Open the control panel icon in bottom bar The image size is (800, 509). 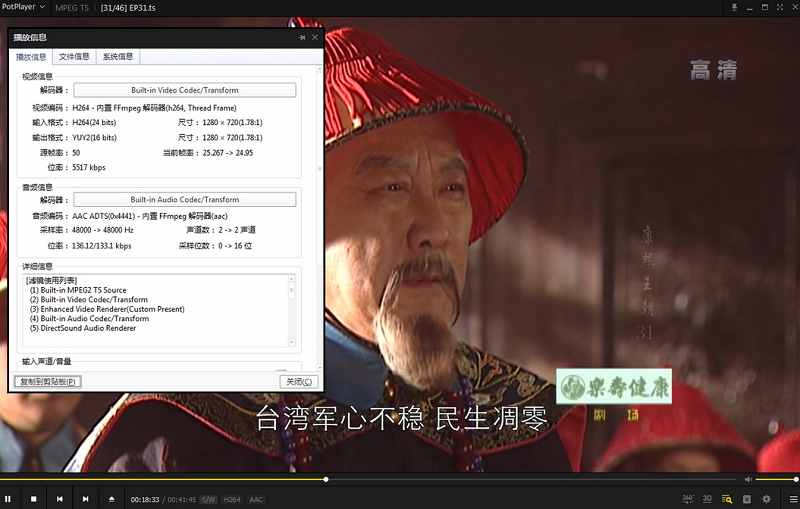[747, 499]
